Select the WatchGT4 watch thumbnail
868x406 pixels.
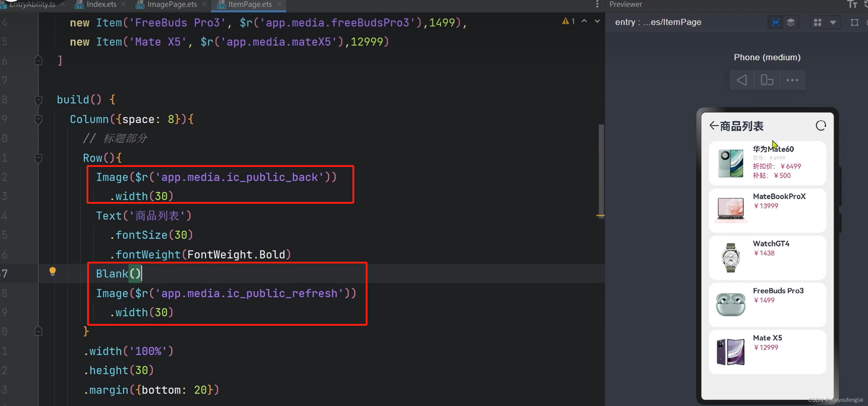(x=730, y=257)
